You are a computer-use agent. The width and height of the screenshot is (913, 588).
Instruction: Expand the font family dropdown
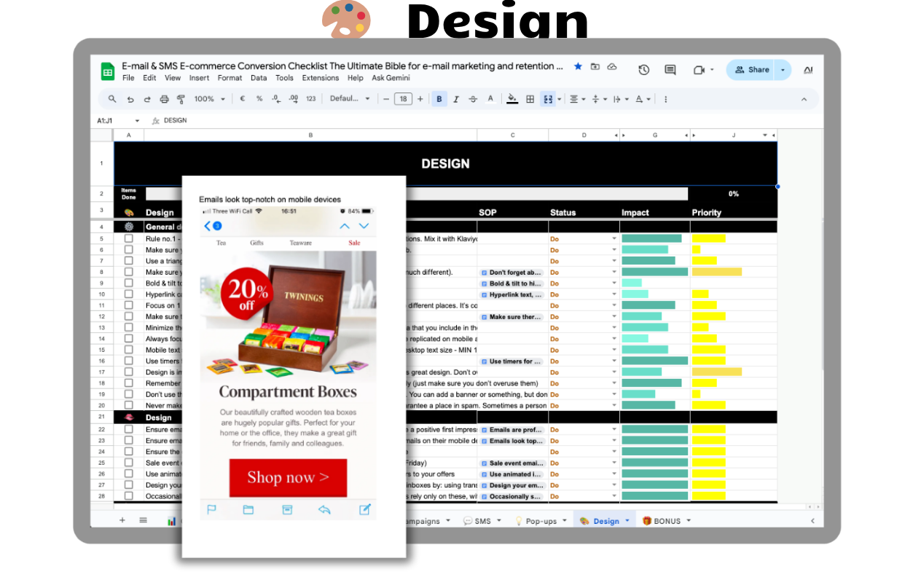[x=350, y=99]
